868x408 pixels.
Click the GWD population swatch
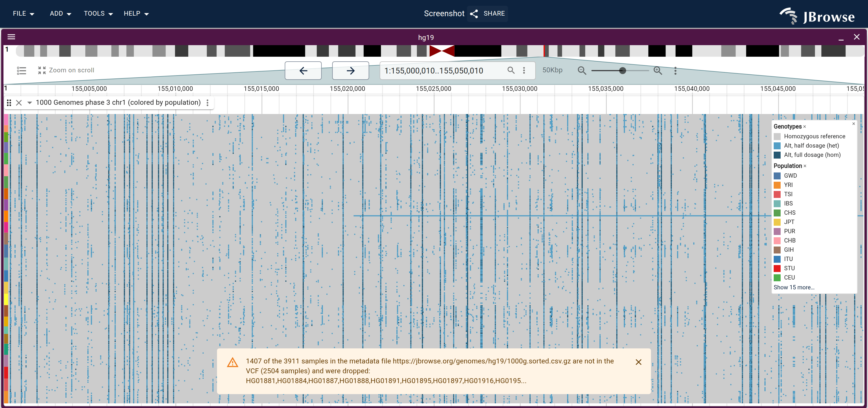pyautogui.click(x=777, y=176)
